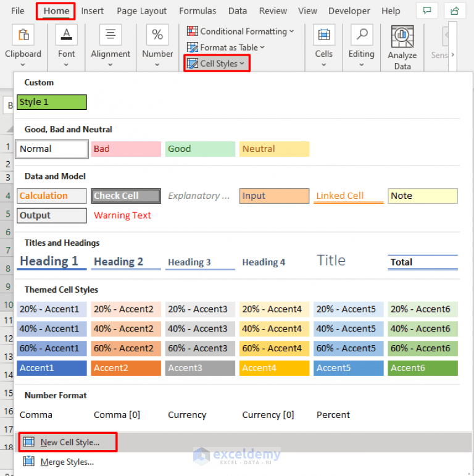Expand the Number group arrow
474x476 pixels.
coord(157,65)
